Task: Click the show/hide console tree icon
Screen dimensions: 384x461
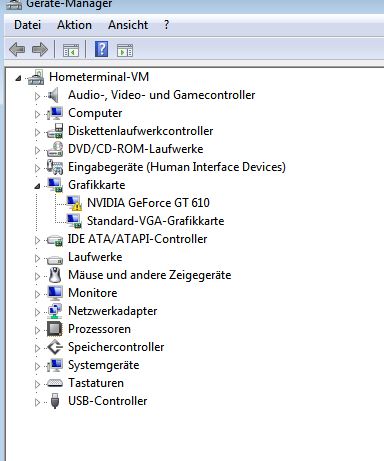Action: click(x=71, y=50)
